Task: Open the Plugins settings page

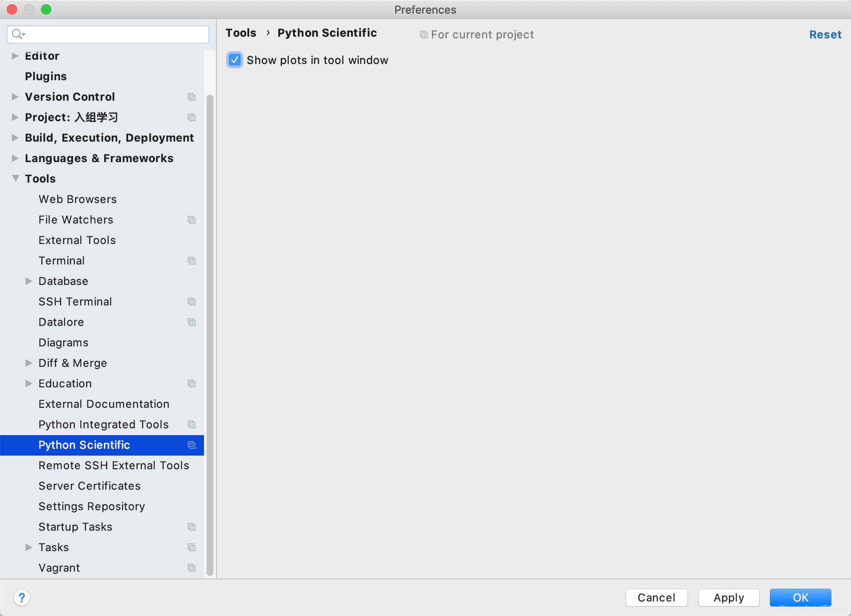Action: tap(46, 76)
